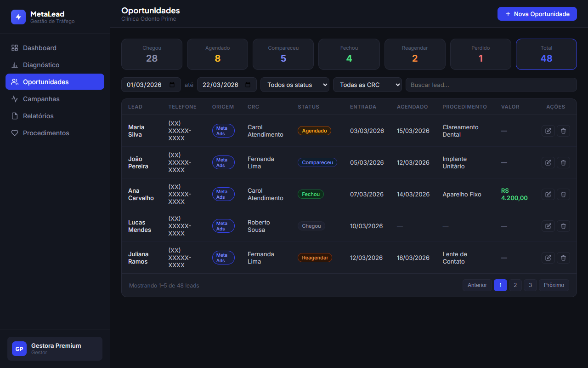Image resolution: width=588 pixels, height=368 pixels.
Task: Click the MetaLead lightning bolt logo
Action: 18,17
